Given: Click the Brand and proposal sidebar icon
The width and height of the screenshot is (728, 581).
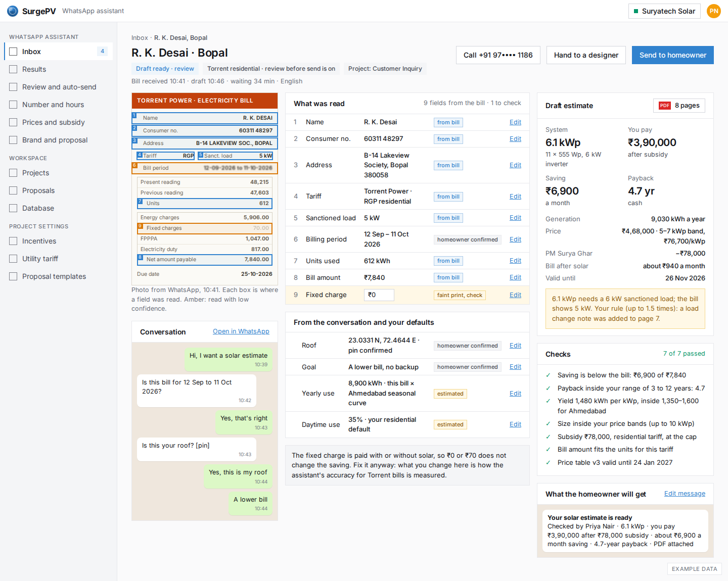Looking at the screenshot, I should click(x=13, y=140).
